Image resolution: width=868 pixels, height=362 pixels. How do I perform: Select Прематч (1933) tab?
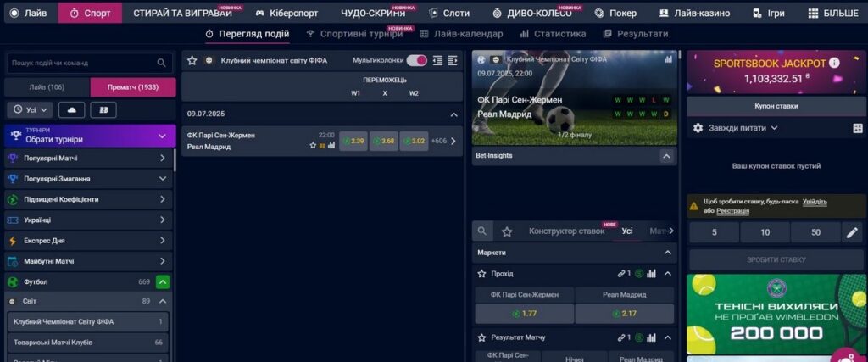click(133, 87)
